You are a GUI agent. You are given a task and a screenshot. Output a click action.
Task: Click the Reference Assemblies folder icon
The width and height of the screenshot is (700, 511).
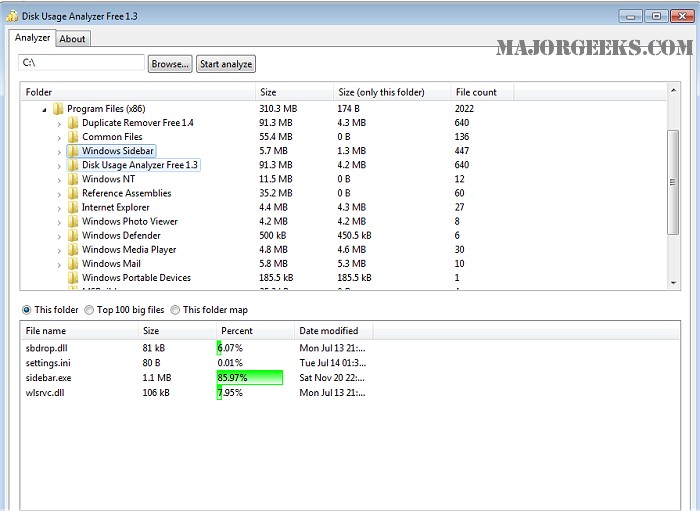pyautogui.click(x=73, y=193)
